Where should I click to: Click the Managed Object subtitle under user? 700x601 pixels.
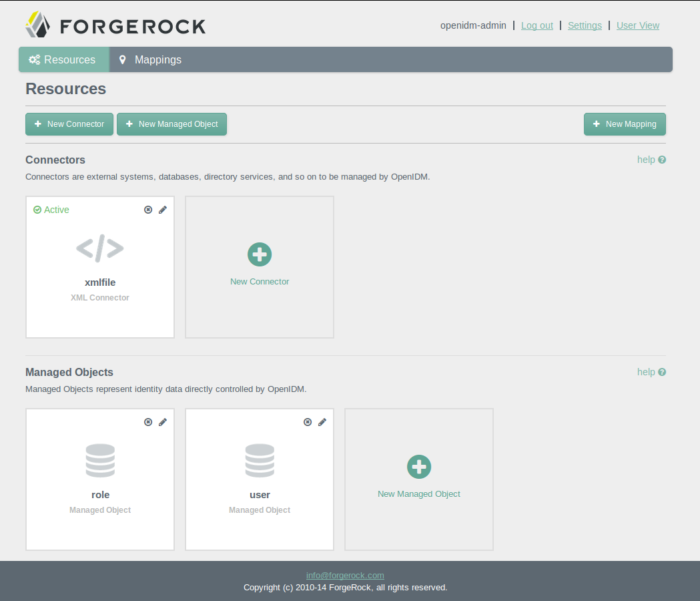point(260,510)
